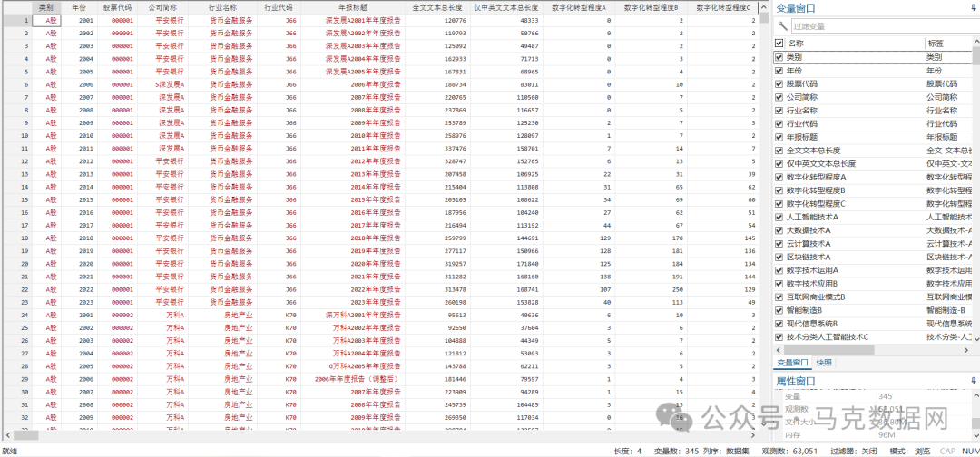Click status bar 模式: 浏览 entry
This screenshot has height=457, width=980.
coord(908,451)
